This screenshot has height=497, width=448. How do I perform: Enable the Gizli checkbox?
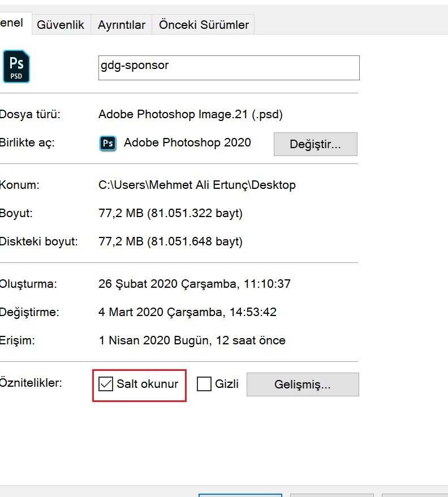[x=204, y=384]
